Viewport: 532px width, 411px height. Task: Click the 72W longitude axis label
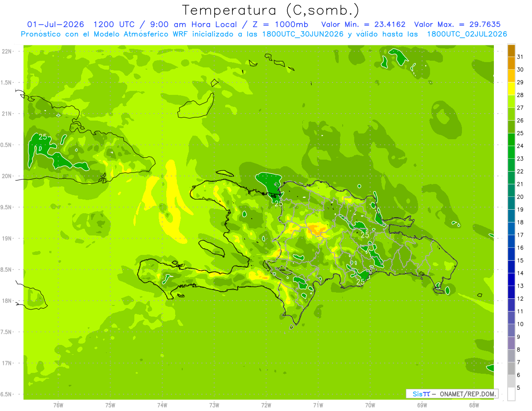point(266,405)
